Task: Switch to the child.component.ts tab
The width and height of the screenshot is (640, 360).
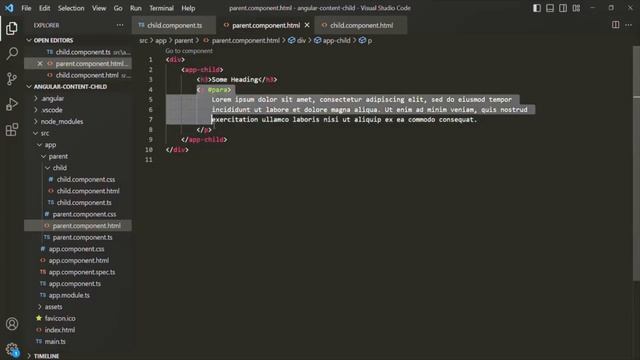Action: tap(174, 25)
